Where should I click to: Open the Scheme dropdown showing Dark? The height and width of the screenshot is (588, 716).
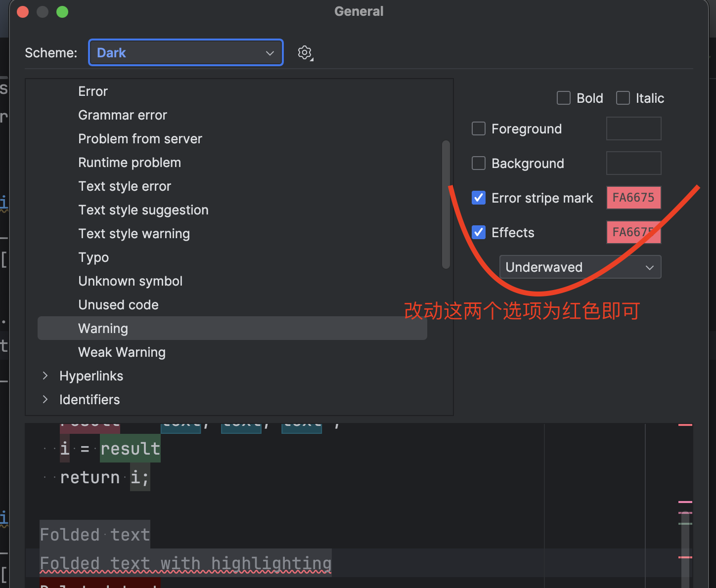(x=186, y=52)
